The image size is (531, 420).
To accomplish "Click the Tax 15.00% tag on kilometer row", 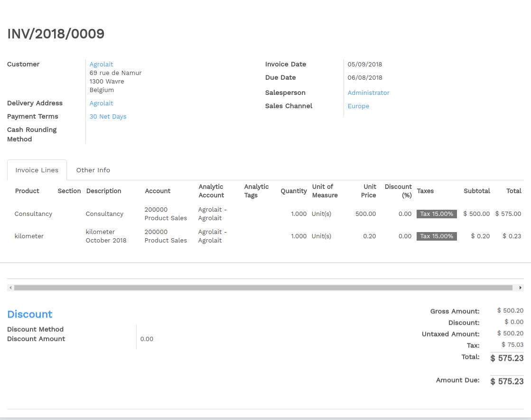I will point(437,236).
